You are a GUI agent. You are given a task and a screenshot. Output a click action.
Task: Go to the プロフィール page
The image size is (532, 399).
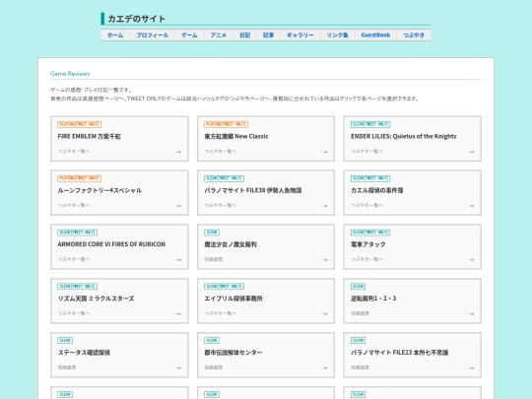152,34
